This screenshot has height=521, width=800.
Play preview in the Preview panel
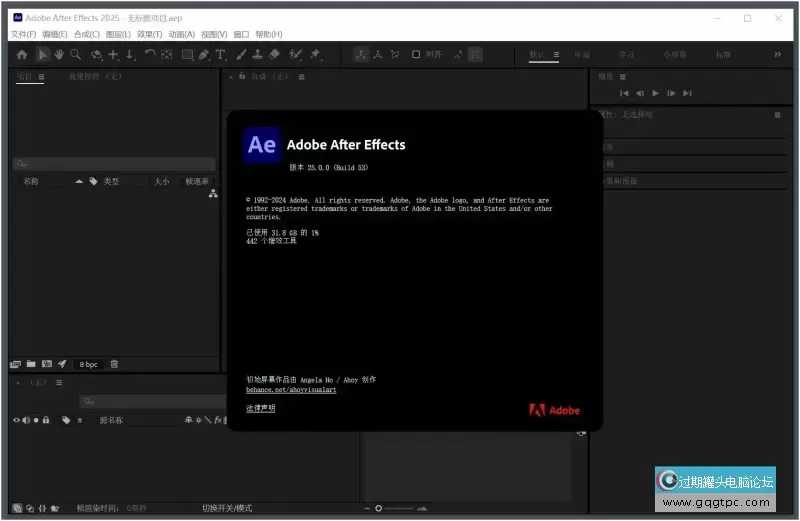coord(656,93)
